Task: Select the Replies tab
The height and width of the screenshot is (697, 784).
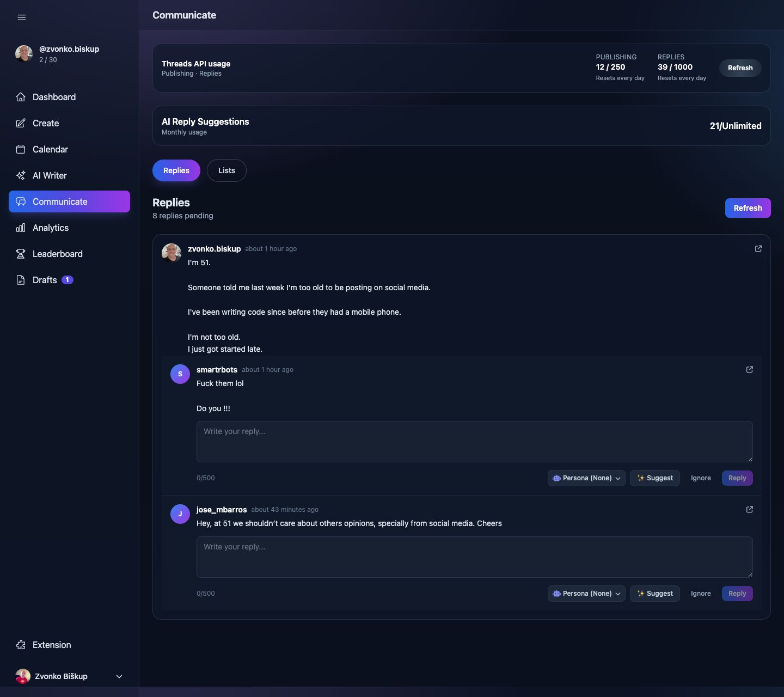Action: point(176,170)
